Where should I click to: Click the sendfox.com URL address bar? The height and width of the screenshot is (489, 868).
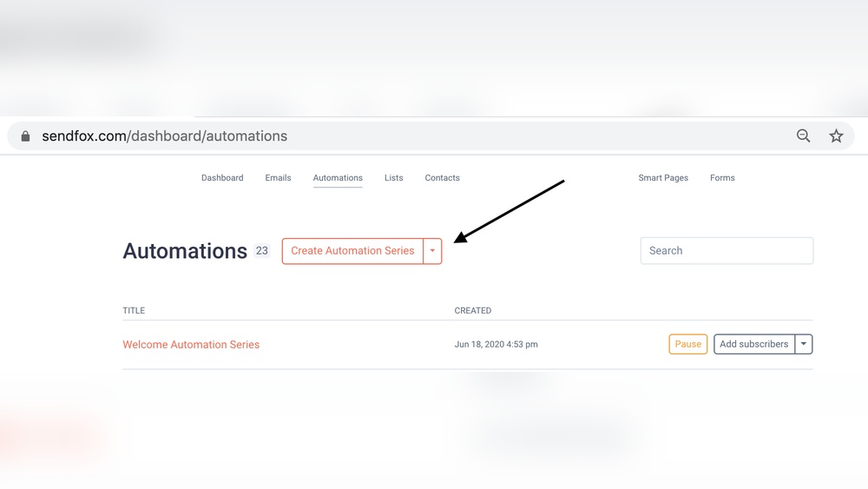pos(347,136)
